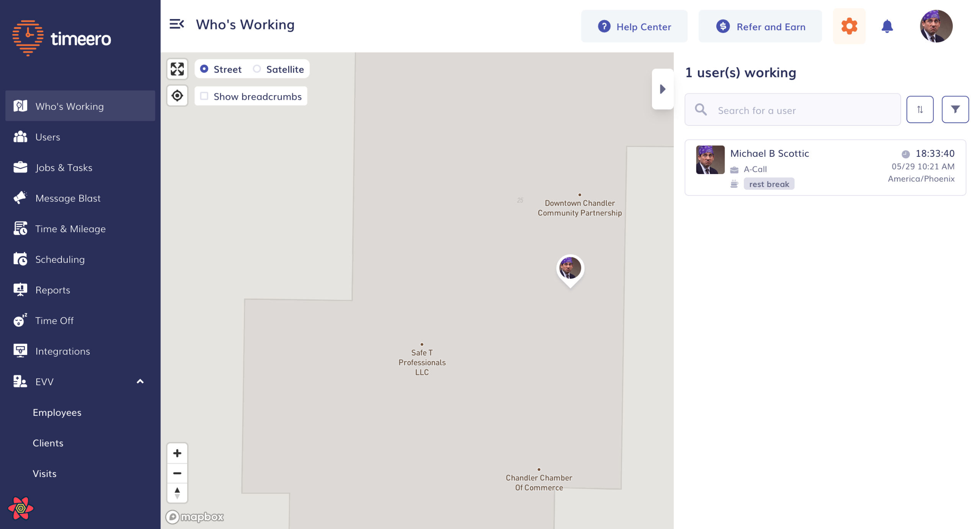Click the fullscreen map icon
Viewport: 980px width, 529px height.
[x=177, y=69]
